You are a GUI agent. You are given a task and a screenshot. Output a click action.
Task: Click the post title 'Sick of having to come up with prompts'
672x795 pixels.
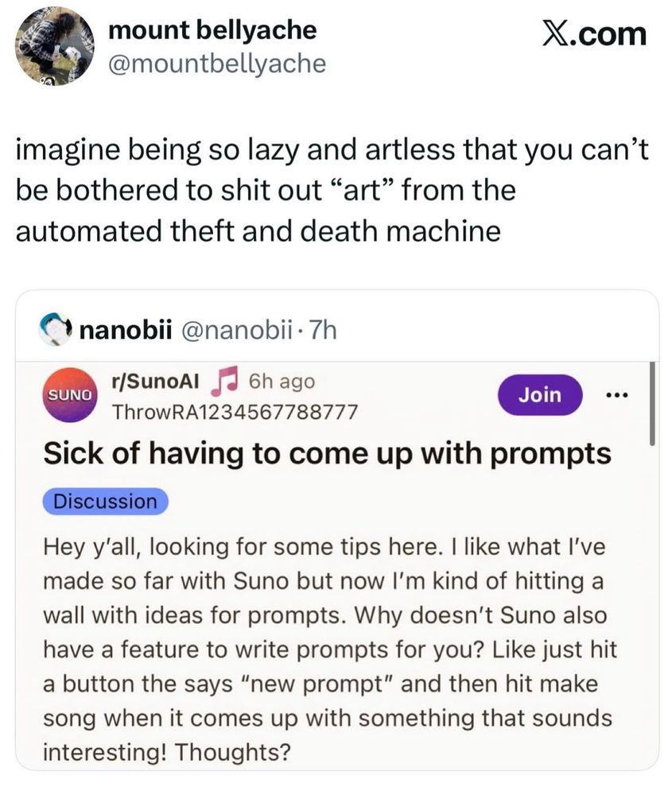(326, 454)
